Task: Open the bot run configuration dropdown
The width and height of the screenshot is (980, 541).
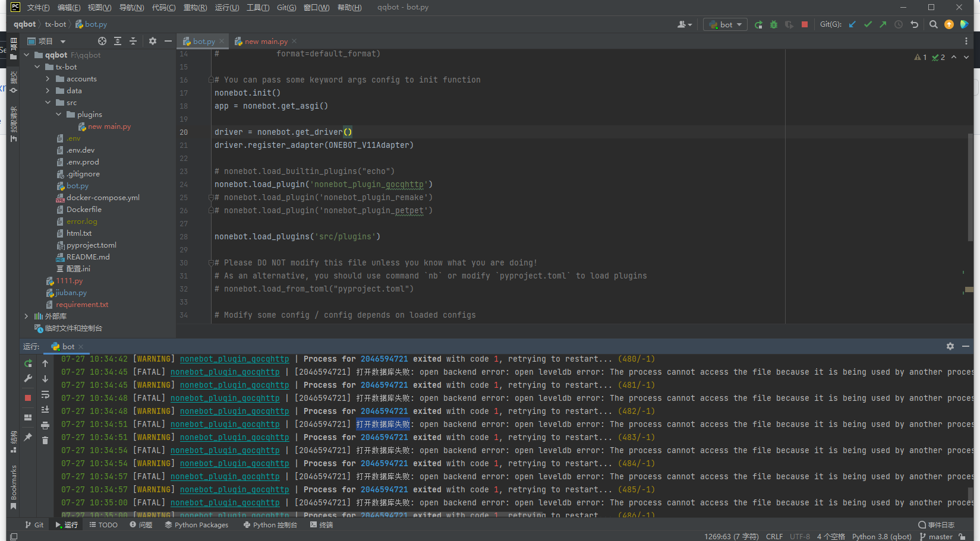Action: (726, 24)
